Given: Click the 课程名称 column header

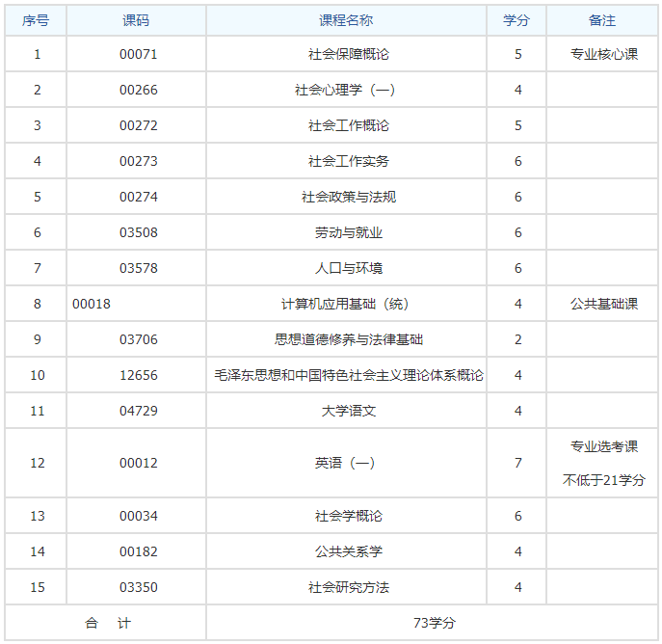Looking at the screenshot, I should click(348, 20).
